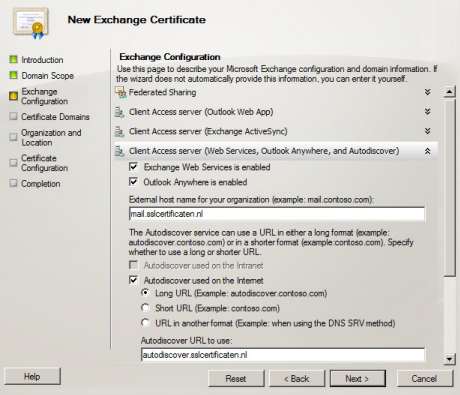Click the vertical scrollbar down arrow
460x395 pixels.
pos(450,359)
